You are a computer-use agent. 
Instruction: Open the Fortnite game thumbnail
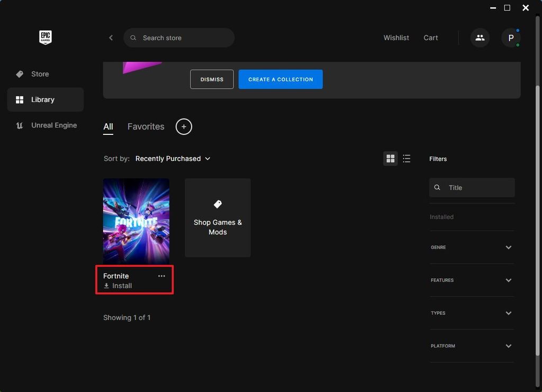click(136, 220)
